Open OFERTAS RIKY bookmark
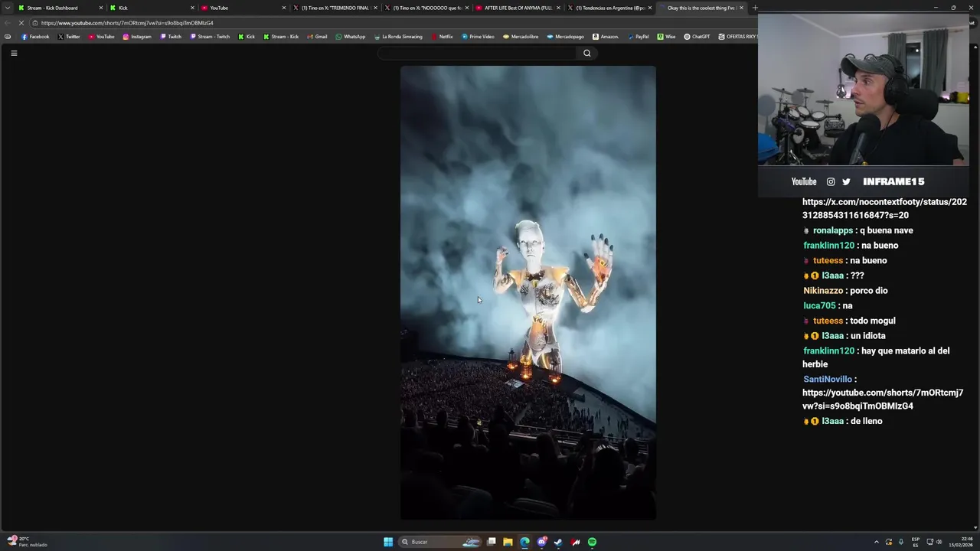This screenshot has height=551, width=980. pos(737,37)
